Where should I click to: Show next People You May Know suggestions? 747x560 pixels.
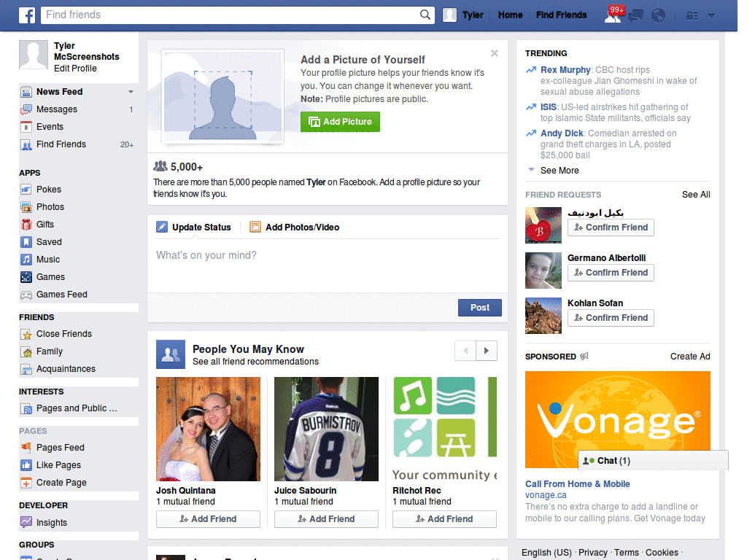pos(487,351)
